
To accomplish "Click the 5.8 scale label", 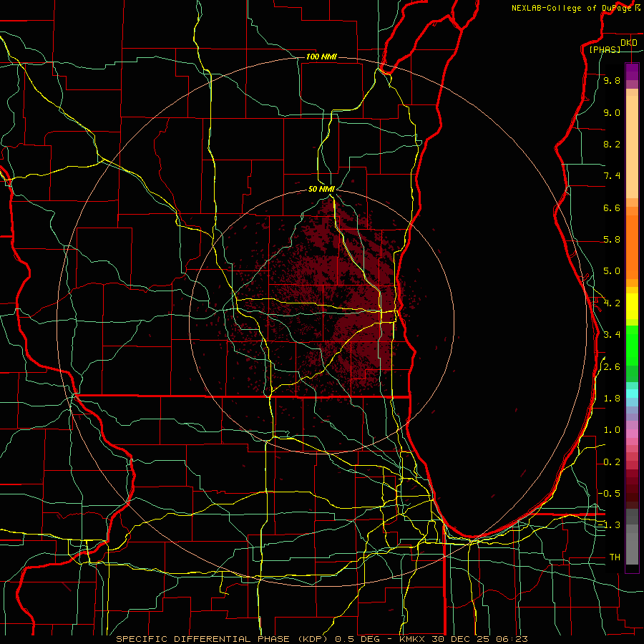I will (x=612, y=240).
